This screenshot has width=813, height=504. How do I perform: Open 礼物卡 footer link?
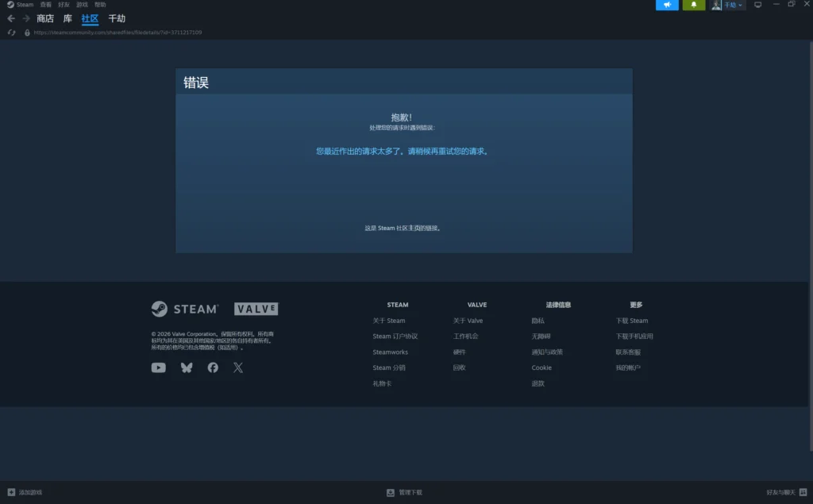tap(382, 383)
